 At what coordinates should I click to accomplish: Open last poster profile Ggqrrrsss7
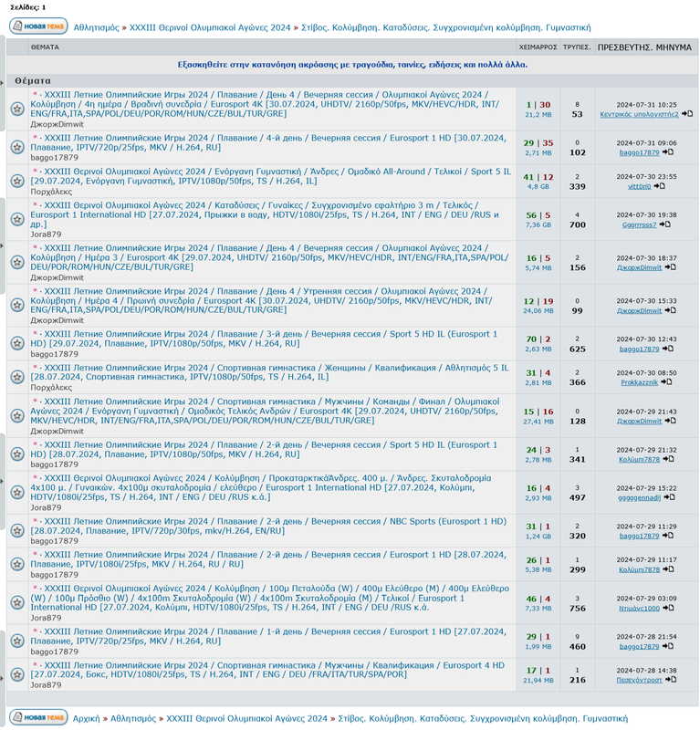pyautogui.click(x=639, y=224)
